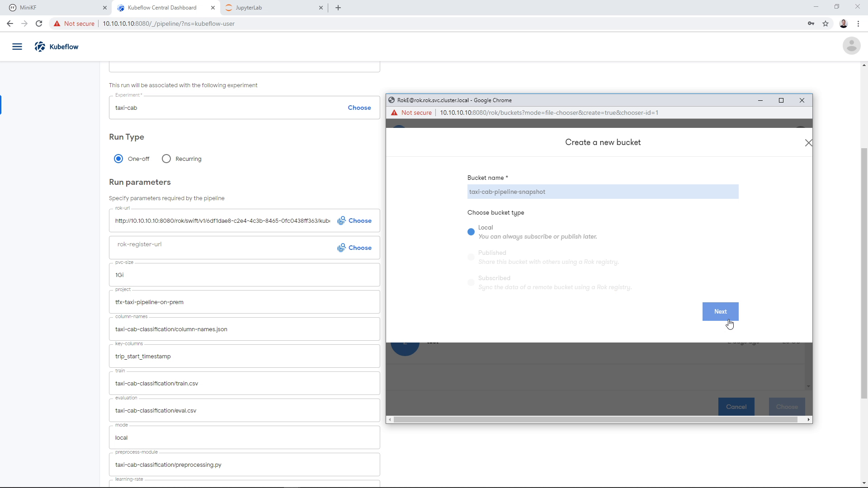Select One-off run type
The height and width of the screenshot is (488, 868).
tap(118, 159)
